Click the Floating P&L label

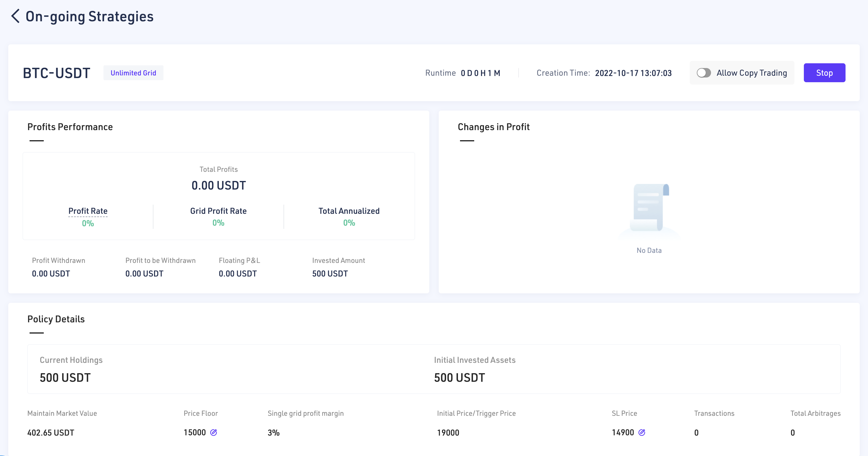point(239,261)
